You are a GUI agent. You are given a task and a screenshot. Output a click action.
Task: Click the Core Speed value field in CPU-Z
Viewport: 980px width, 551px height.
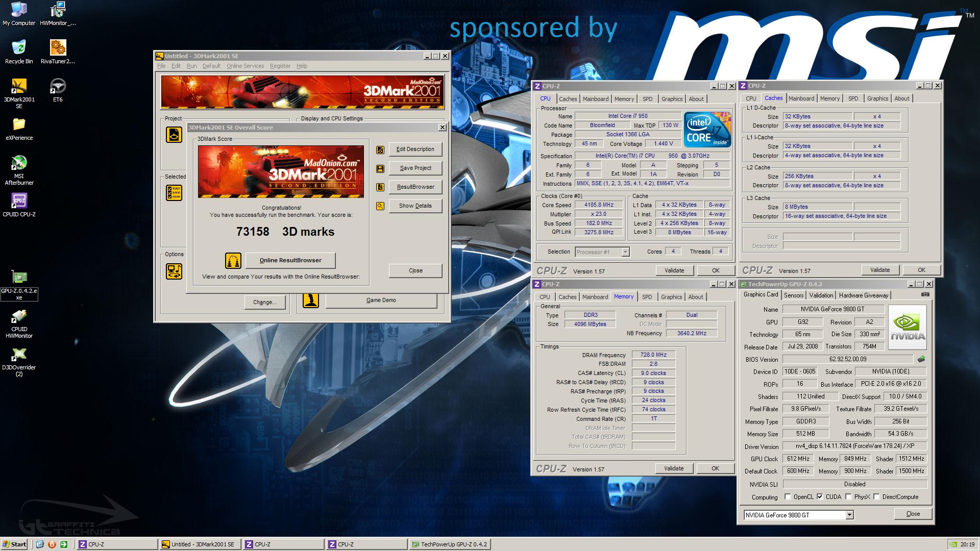(x=599, y=205)
